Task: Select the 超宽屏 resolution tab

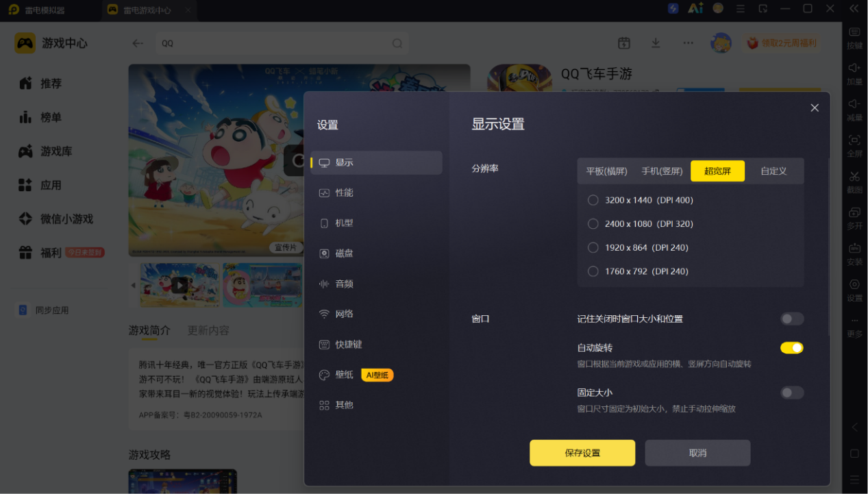Action: click(717, 171)
